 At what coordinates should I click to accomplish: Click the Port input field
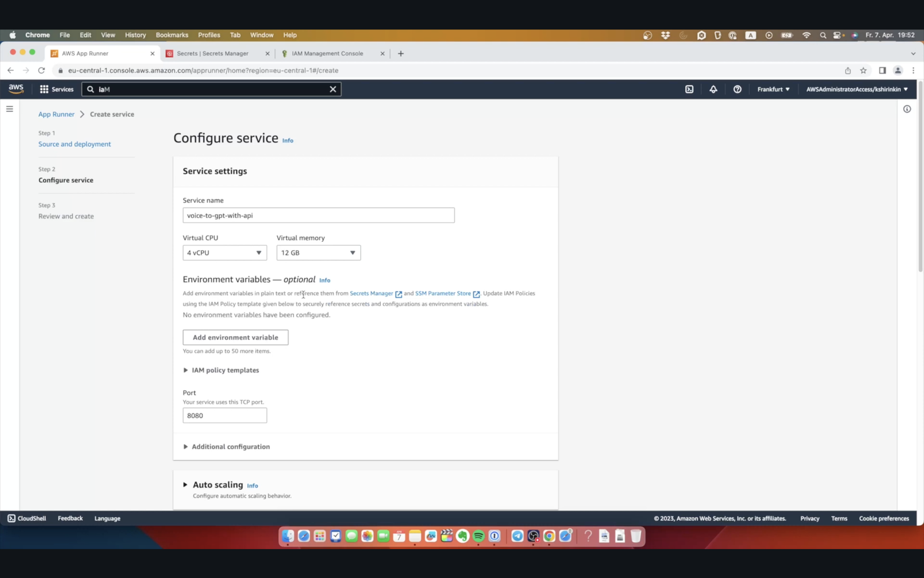(x=224, y=415)
